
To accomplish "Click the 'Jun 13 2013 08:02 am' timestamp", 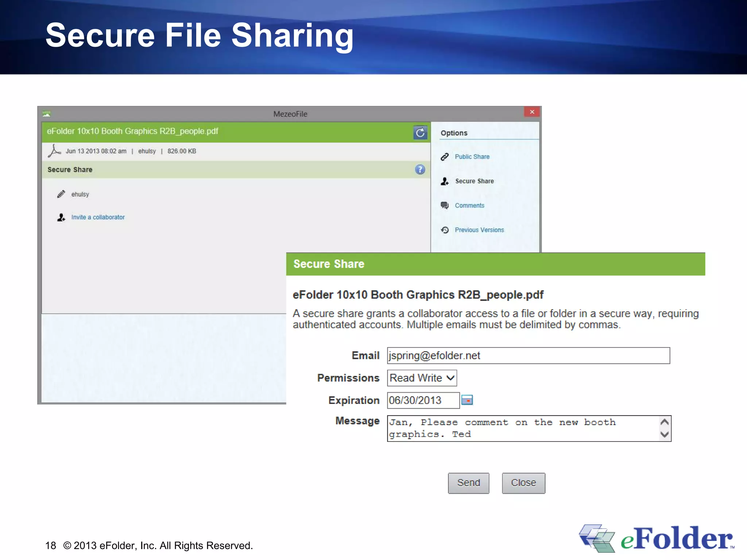I will coord(96,151).
